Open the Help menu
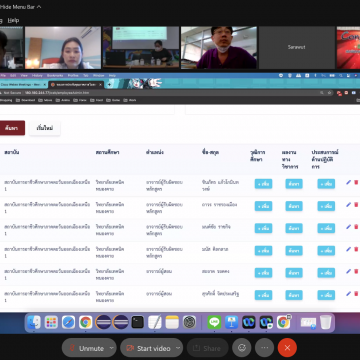Viewport: 360px width, 360px height. tap(13, 20)
